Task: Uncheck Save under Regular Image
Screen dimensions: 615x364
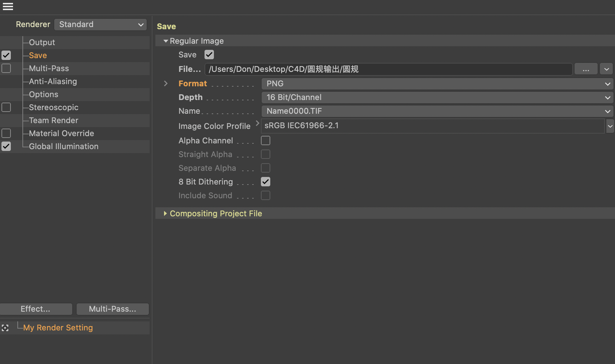Action: coord(209,55)
